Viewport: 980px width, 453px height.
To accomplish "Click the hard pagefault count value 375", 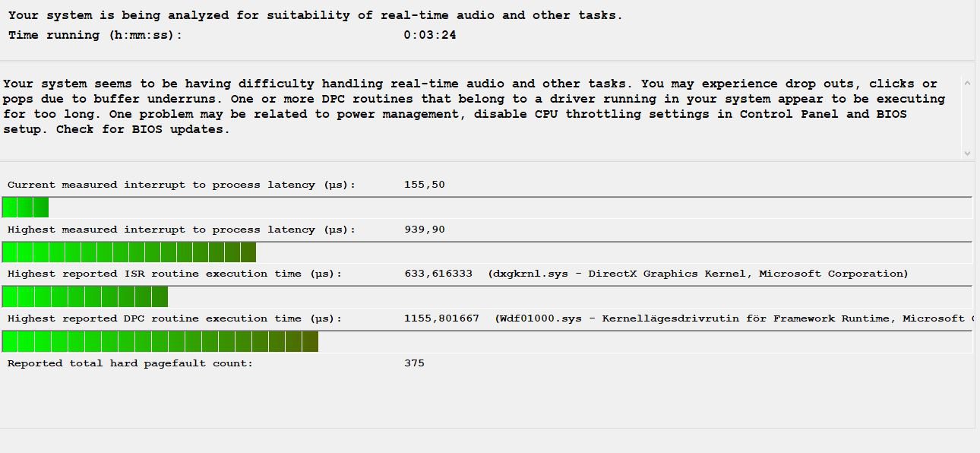I will [414, 363].
